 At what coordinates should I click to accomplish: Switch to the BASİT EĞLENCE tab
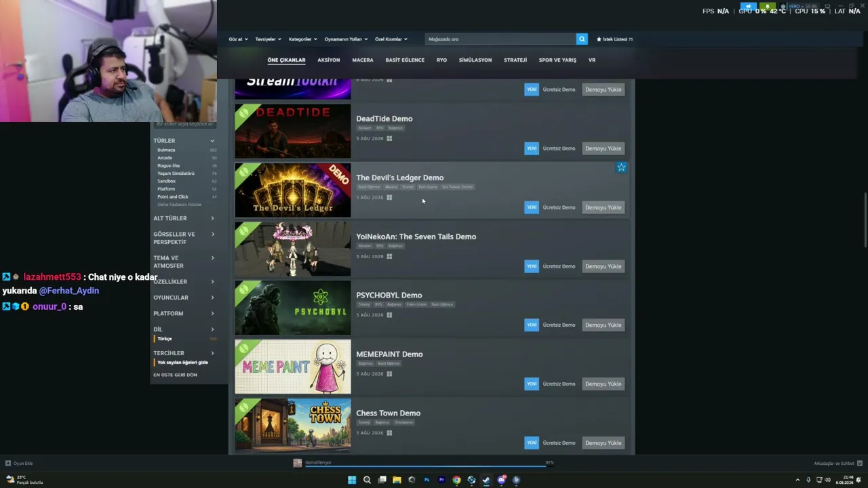tap(405, 60)
